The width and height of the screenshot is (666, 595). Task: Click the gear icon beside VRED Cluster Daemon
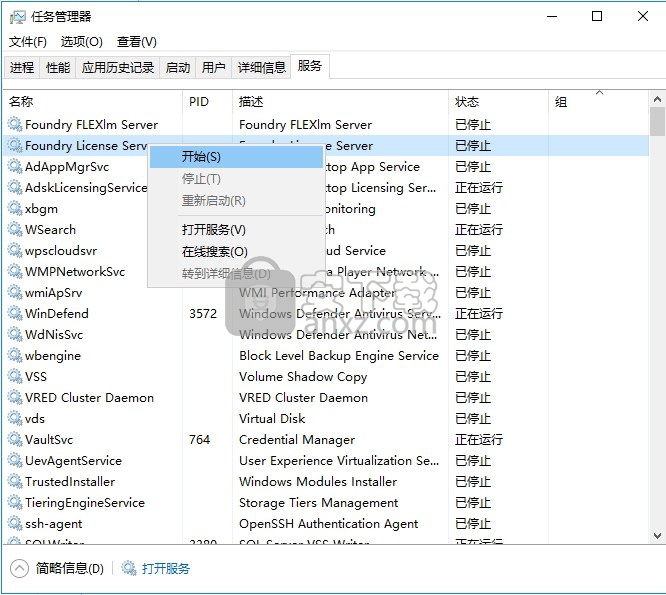(x=15, y=397)
